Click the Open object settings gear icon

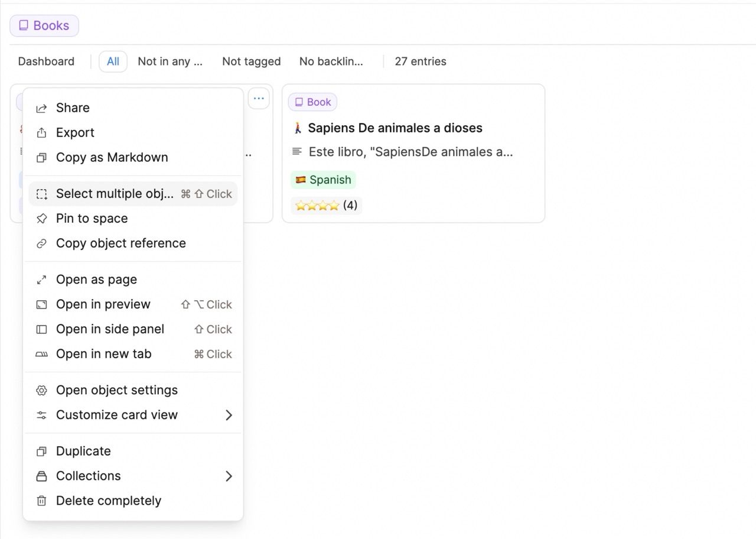pos(41,391)
